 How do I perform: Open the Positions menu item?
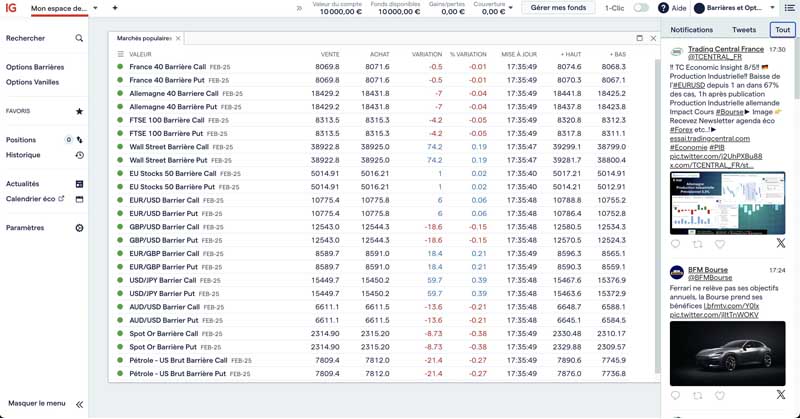(21, 140)
